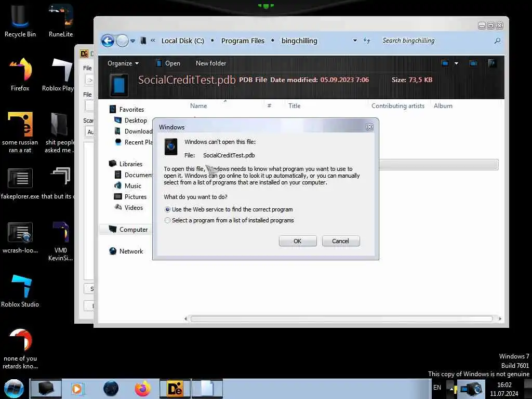
Task: Select the 'that but its' desktop icon
Action: pyautogui.click(x=58, y=183)
